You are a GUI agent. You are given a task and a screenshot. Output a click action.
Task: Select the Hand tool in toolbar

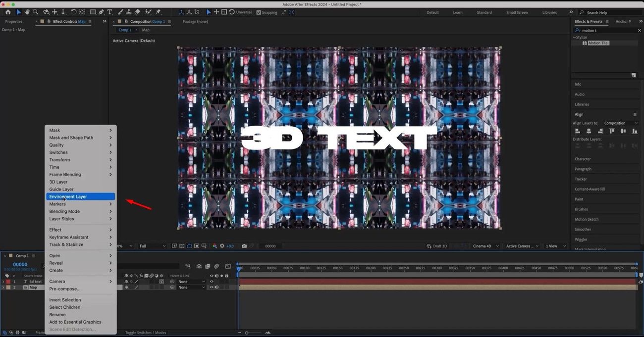click(27, 12)
